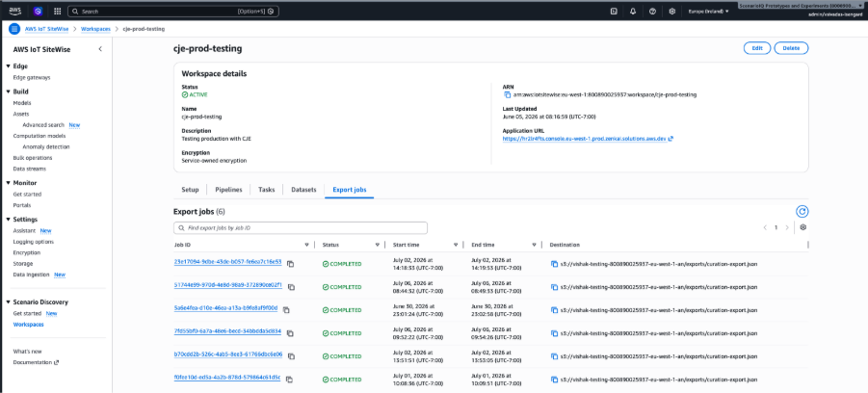Open the AWS home logo
The width and height of the screenshot is (868, 393).
pyautogui.click(x=15, y=11)
